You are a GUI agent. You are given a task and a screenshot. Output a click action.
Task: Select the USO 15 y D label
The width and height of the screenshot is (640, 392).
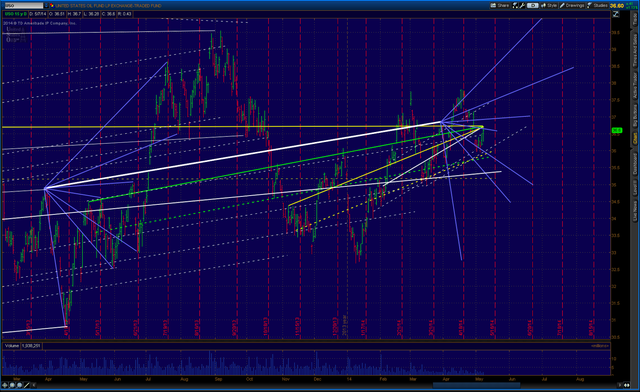tap(16, 14)
